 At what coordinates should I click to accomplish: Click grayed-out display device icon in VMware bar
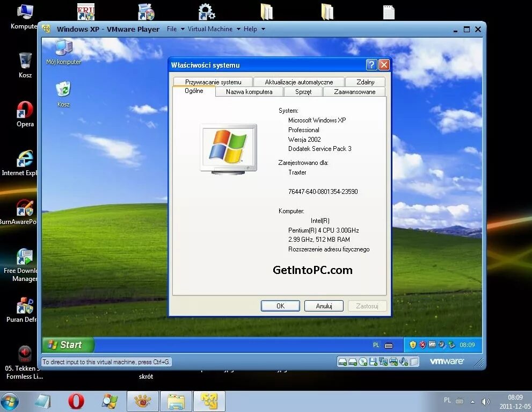tap(413, 362)
